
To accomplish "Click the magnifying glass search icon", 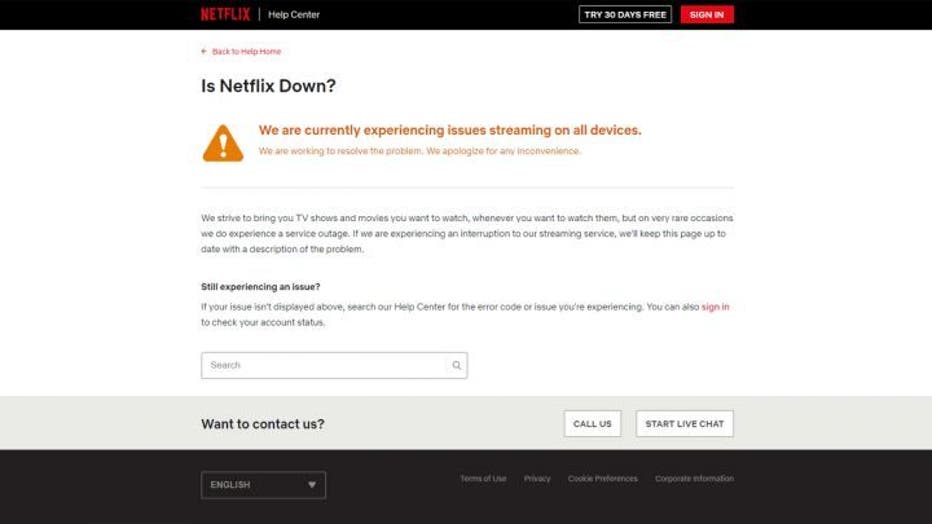I will pyautogui.click(x=456, y=365).
